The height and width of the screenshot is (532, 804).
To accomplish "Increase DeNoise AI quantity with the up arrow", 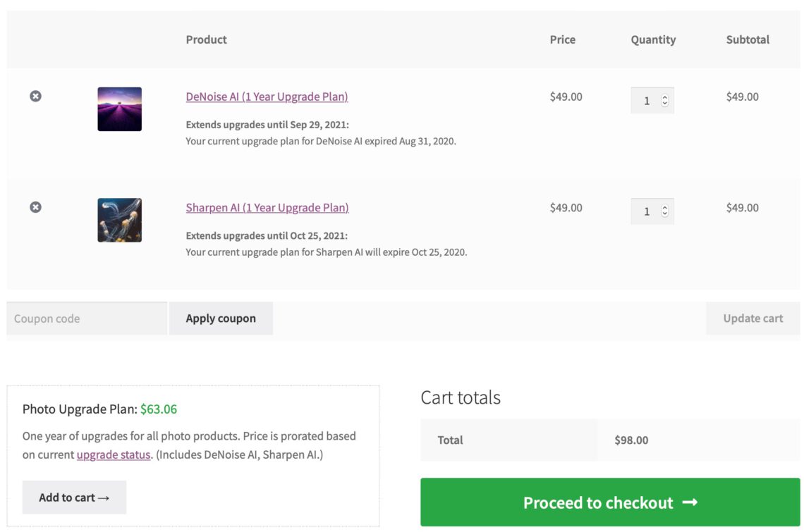I will (664, 97).
